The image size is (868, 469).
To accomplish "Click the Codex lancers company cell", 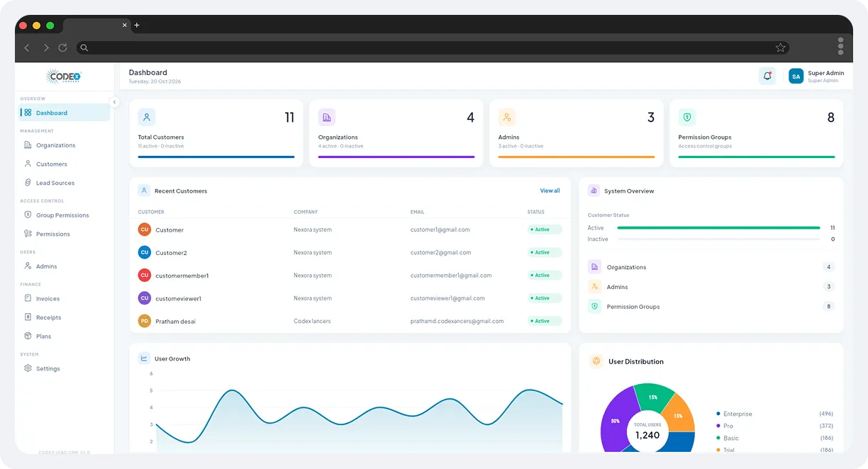I will pyautogui.click(x=312, y=321).
